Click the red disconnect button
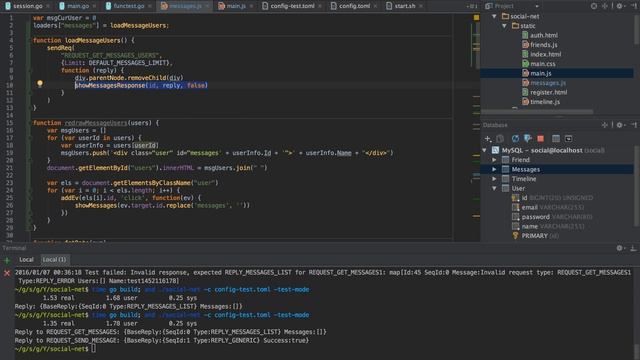The height and width of the screenshot is (360, 640). (540, 139)
